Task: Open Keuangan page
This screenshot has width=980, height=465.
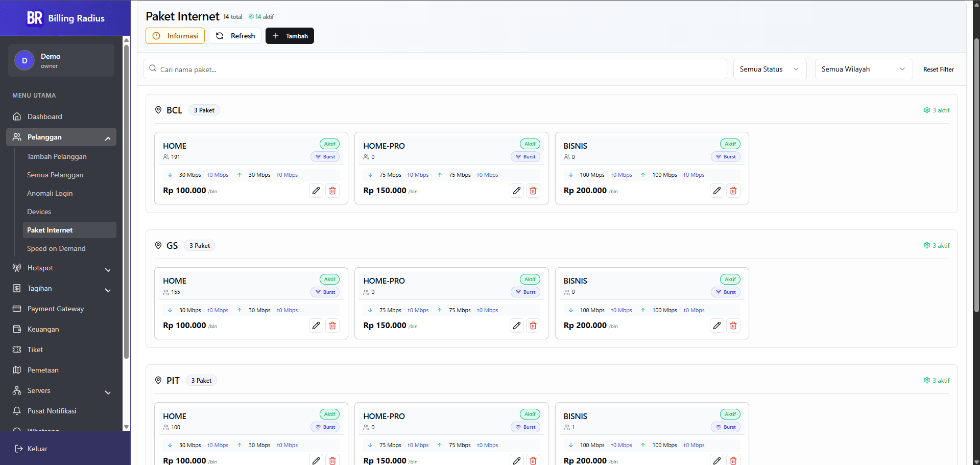Action: tap(61, 329)
